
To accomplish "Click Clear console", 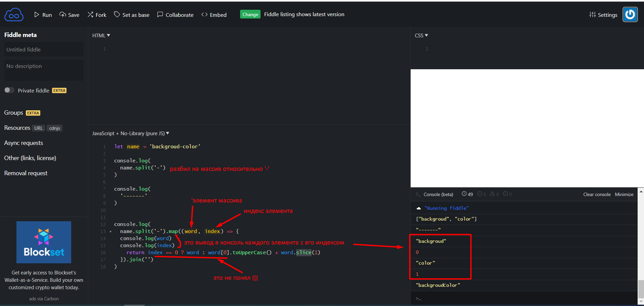I will pyautogui.click(x=597, y=194).
